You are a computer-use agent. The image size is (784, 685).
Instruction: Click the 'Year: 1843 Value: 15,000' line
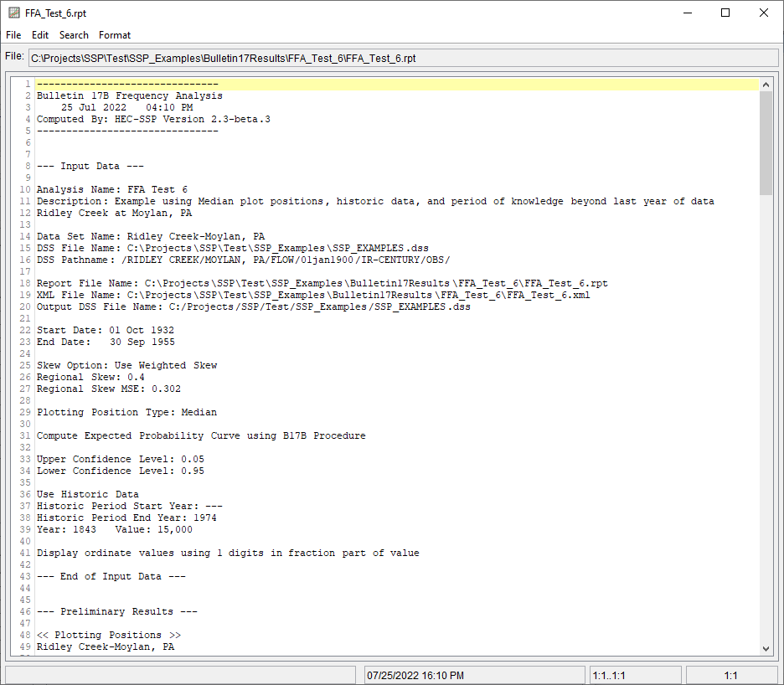[115, 529]
